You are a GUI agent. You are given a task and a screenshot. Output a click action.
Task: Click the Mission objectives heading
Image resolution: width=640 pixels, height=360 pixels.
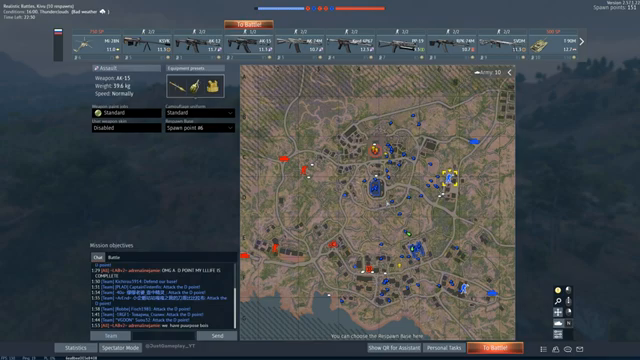click(111, 246)
